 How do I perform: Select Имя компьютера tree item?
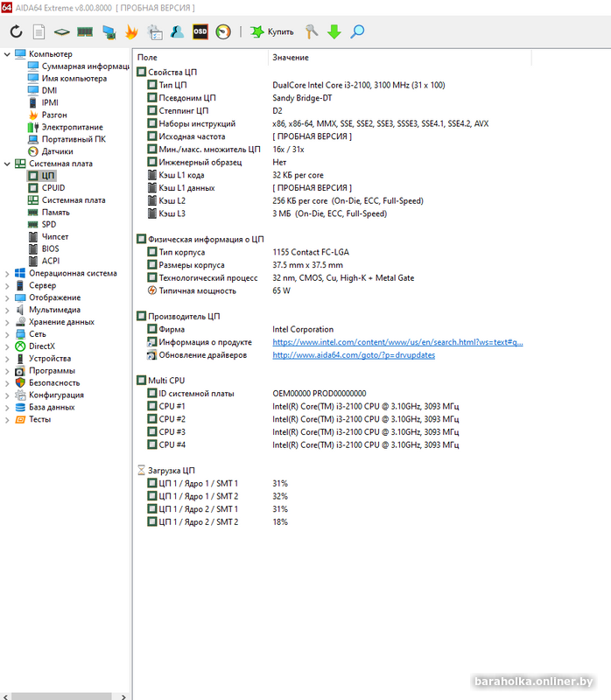click(67, 78)
